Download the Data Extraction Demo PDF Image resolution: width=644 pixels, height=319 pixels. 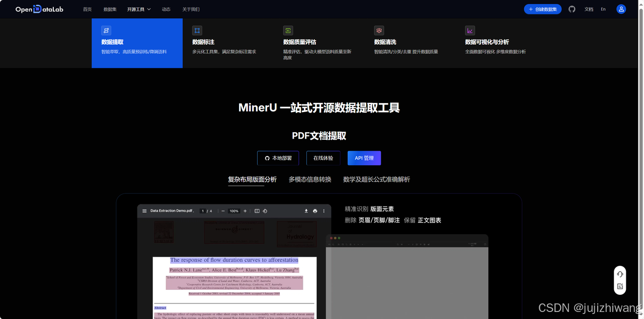tap(306, 211)
